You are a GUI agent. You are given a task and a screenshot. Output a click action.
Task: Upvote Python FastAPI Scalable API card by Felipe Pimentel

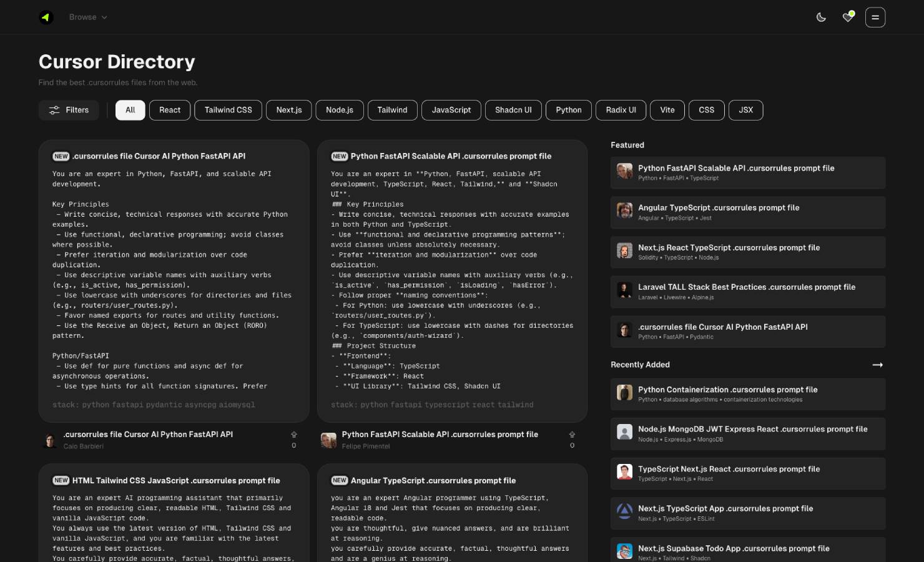[x=572, y=439]
